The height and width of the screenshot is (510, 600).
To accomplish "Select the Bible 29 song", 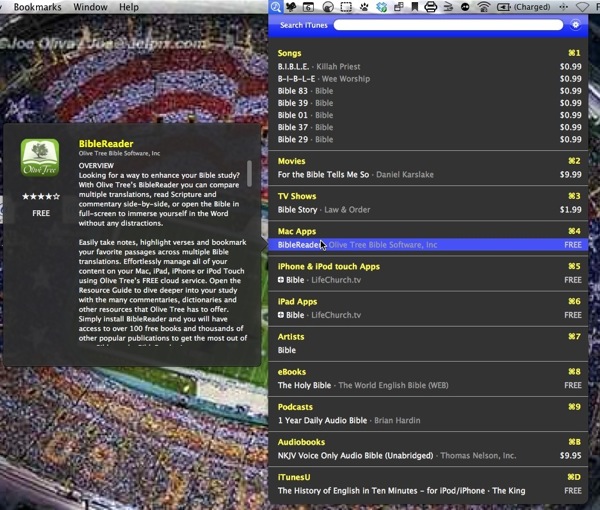I will pyautogui.click(x=429, y=140).
